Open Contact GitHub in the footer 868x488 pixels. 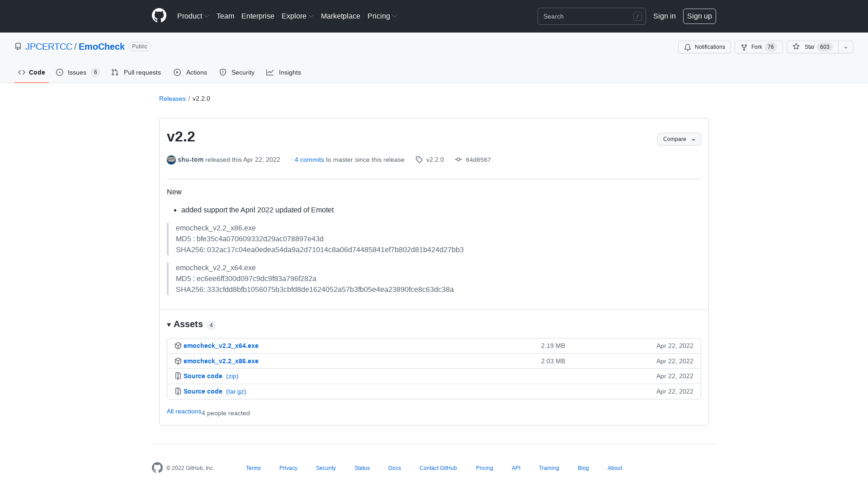[438, 468]
